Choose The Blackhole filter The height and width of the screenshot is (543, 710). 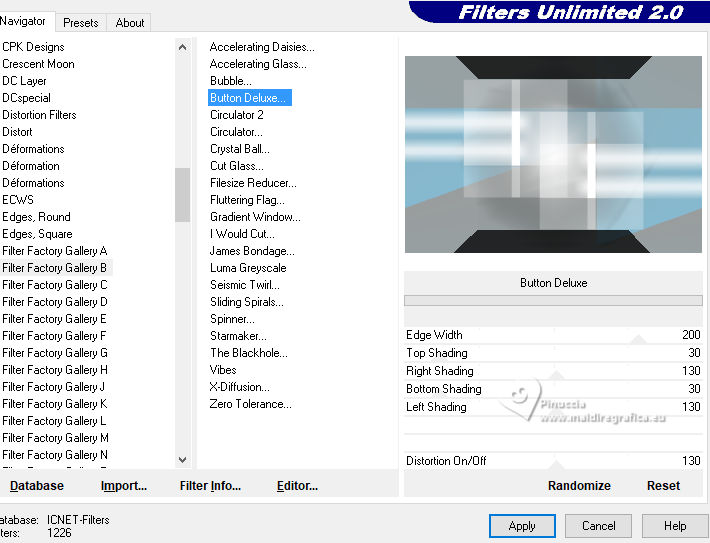249,353
